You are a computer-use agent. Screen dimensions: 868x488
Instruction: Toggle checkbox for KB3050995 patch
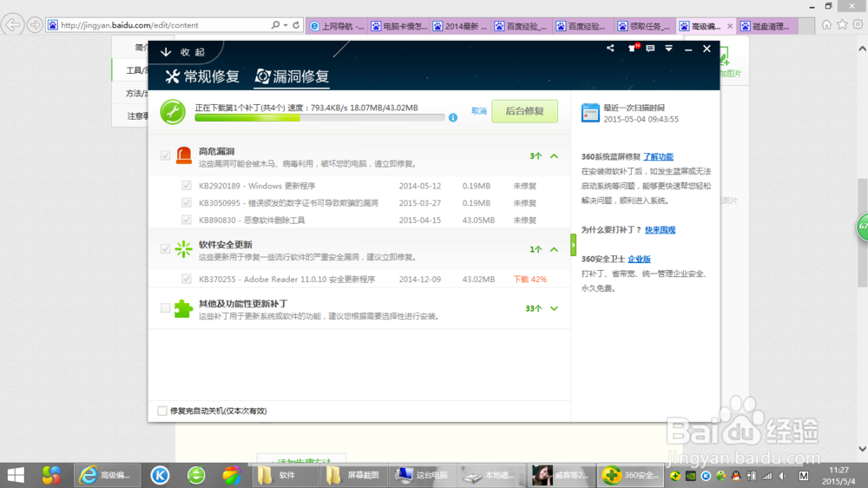[x=186, y=202]
